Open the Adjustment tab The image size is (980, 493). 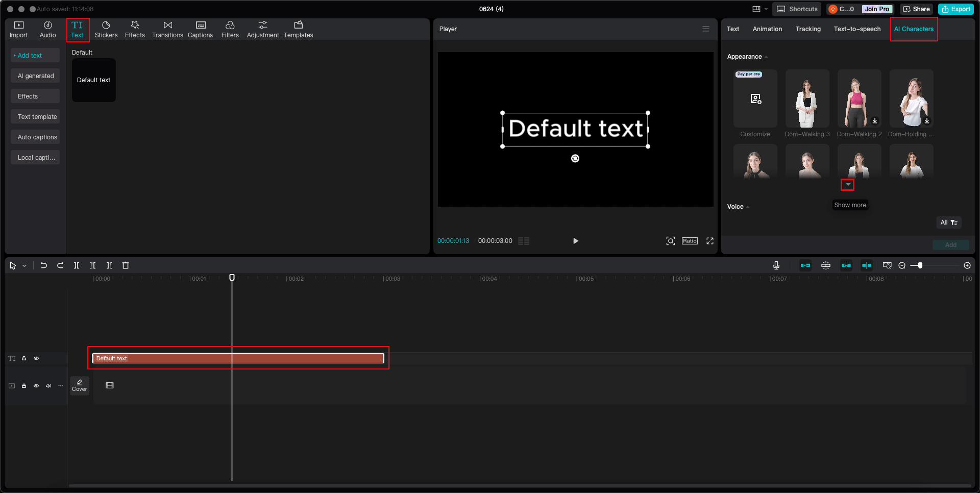coord(263,30)
